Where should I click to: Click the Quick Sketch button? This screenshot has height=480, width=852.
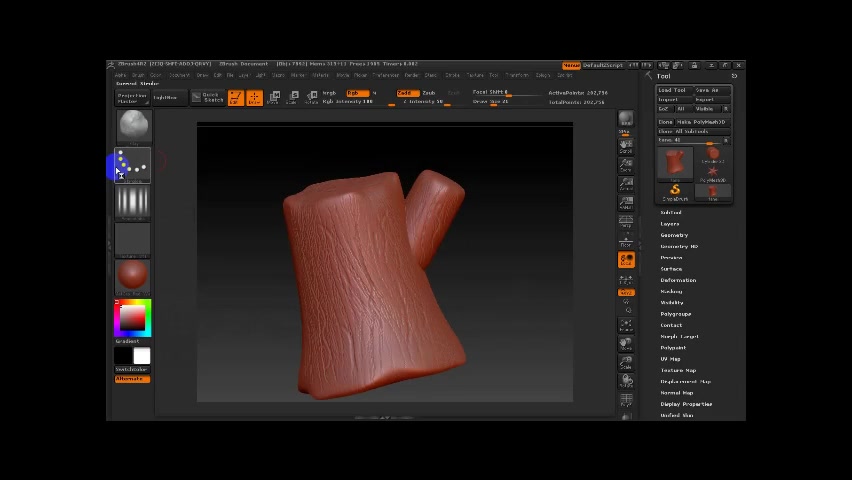click(x=209, y=97)
